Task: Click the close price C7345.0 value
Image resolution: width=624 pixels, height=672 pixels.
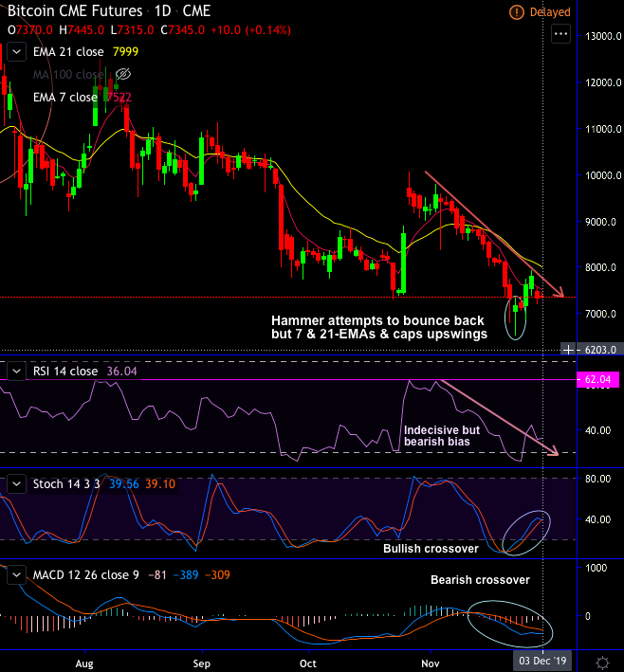Action: [182, 30]
